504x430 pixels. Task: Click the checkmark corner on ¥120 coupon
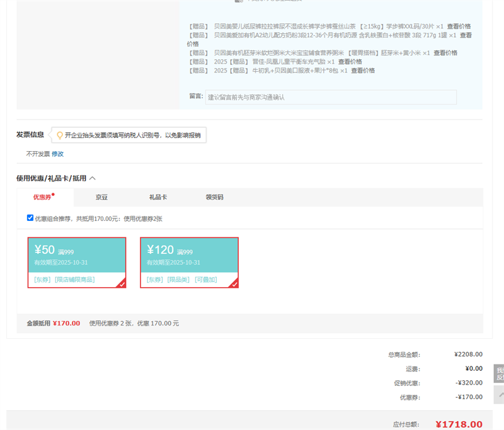point(234,284)
